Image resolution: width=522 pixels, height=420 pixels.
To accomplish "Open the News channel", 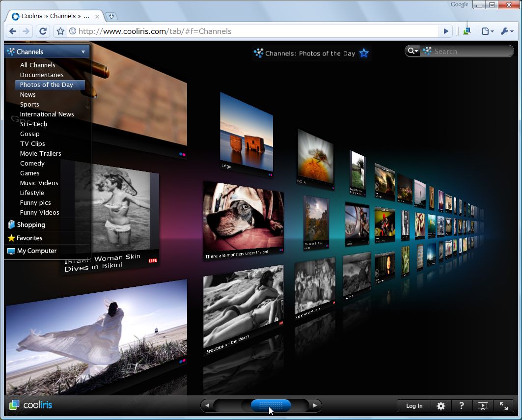I will click(27, 95).
